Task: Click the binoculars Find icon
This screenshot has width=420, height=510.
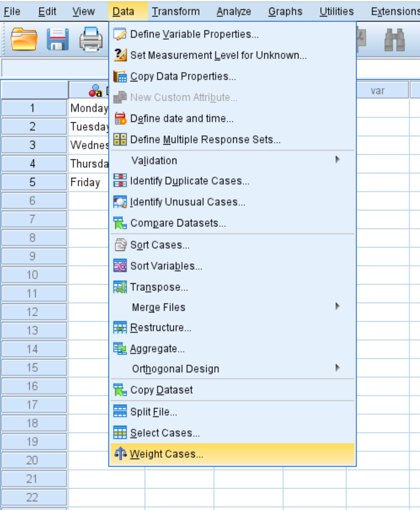Action: (395, 40)
